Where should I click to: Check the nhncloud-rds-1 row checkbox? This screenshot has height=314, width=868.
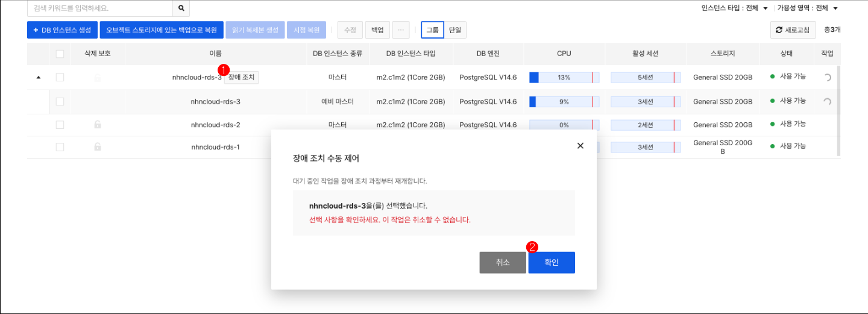[60, 146]
